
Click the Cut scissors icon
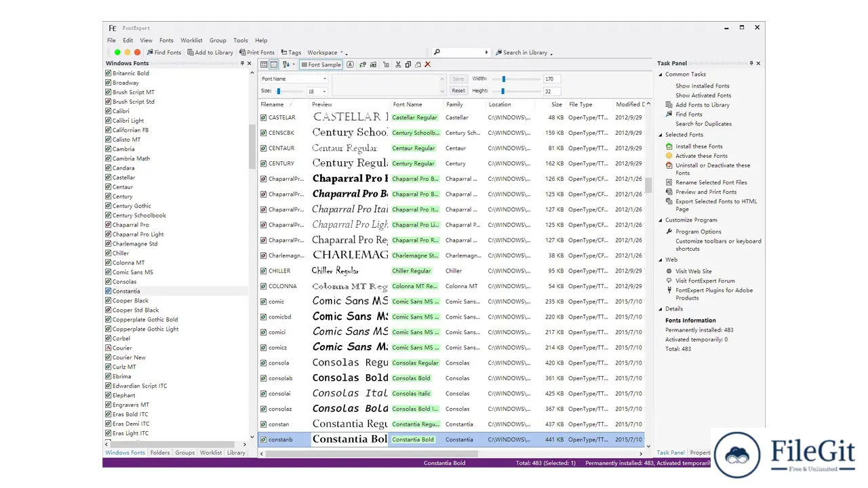tap(398, 64)
